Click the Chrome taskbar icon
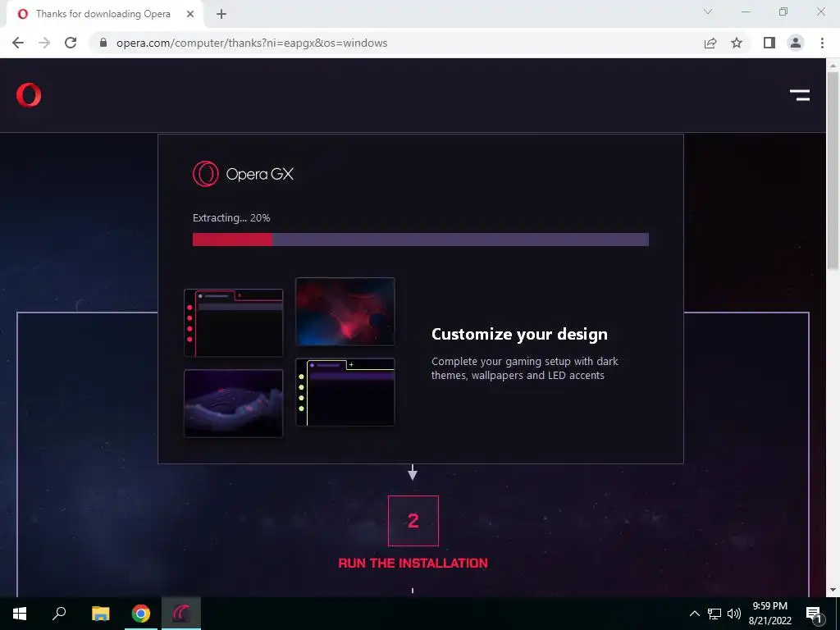The height and width of the screenshot is (630, 840). pos(141,614)
